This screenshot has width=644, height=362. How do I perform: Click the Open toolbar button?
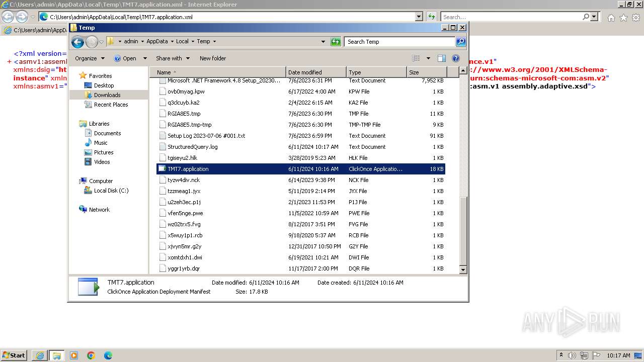pyautogui.click(x=125, y=58)
